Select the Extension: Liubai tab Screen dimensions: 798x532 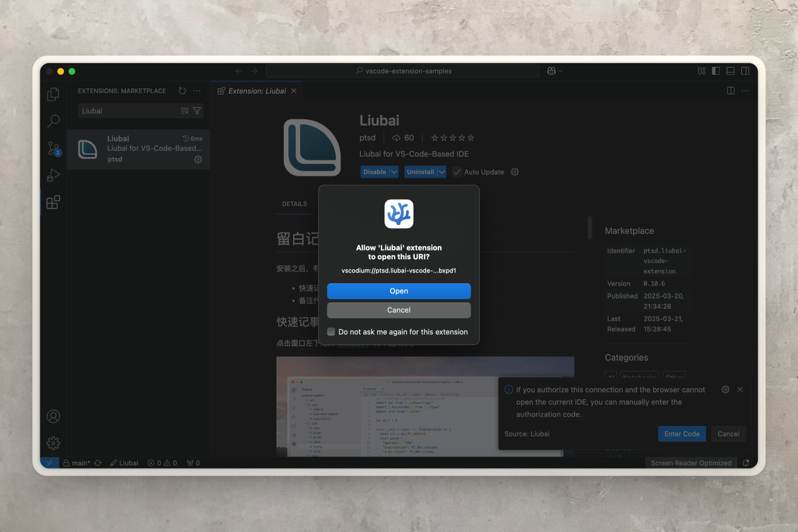click(256, 91)
